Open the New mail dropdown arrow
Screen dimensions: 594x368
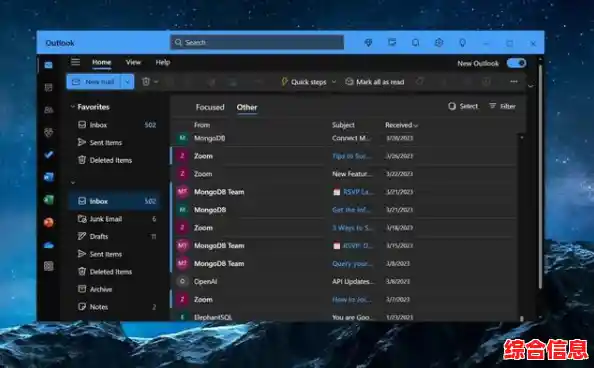pos(128,81)
